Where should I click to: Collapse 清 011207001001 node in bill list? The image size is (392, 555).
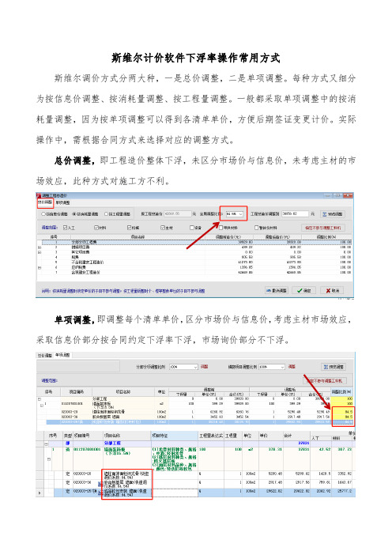[x=48, y=459]
